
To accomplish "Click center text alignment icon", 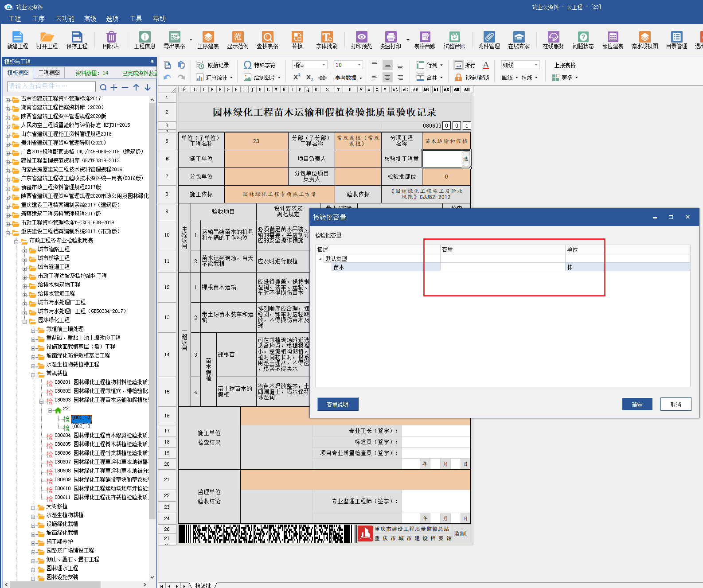I will (387, 78).
